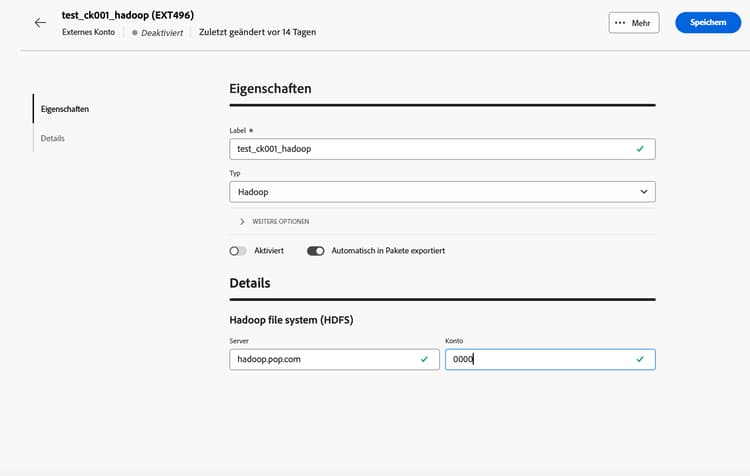Viewport: 750px width, 476px height.
Task: Click the green checkmark in Server field
Action: click(x=424, y=359)
